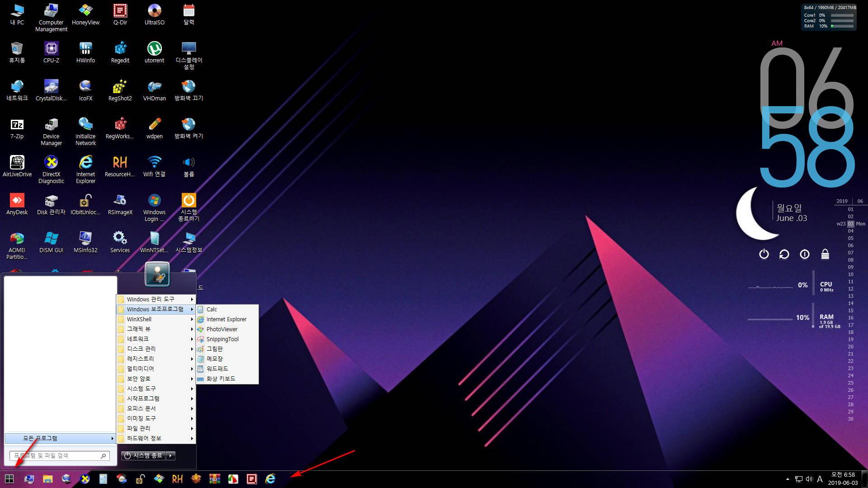Open the 볼륨 desktop icon

coord(189,166)
